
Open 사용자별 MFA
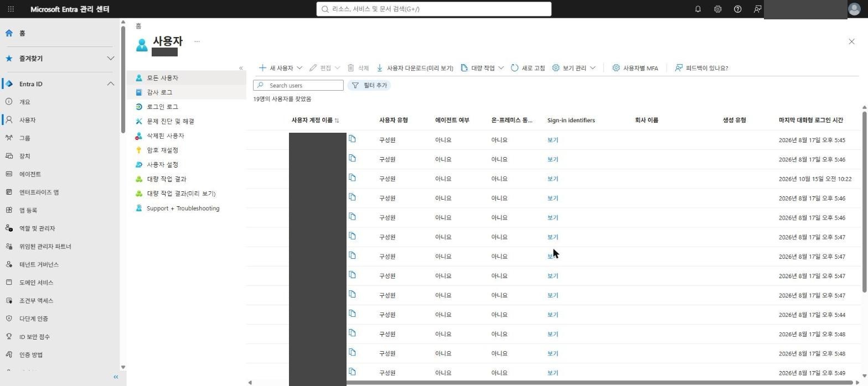tap(635, 68)
